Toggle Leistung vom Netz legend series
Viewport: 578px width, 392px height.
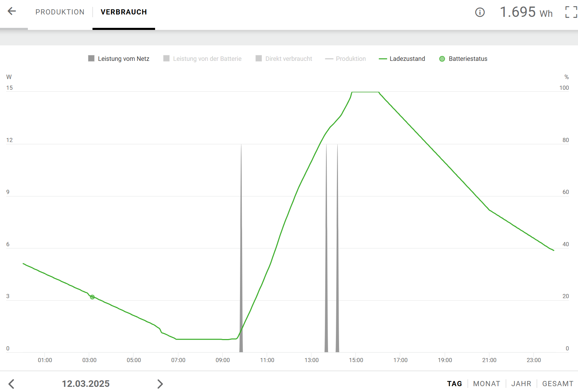(119, 59)
